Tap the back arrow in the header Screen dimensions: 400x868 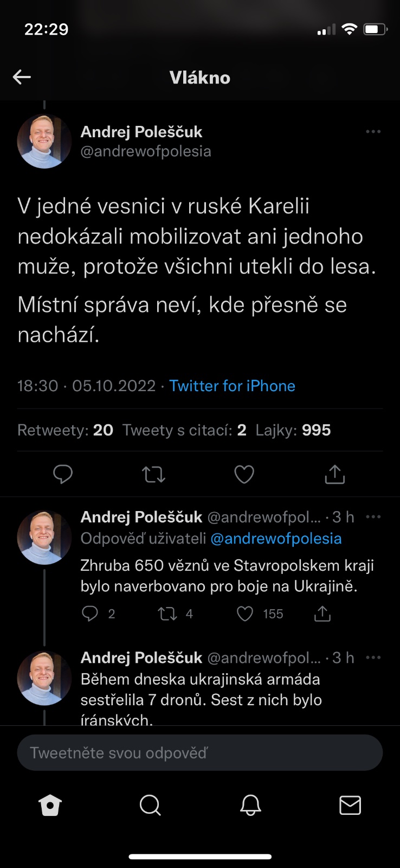point(22,77)
